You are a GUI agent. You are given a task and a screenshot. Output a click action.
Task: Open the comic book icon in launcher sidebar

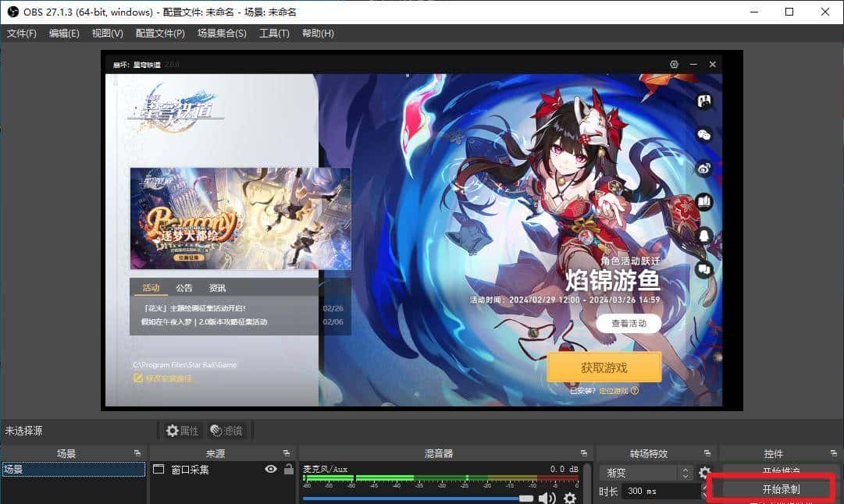703,201
